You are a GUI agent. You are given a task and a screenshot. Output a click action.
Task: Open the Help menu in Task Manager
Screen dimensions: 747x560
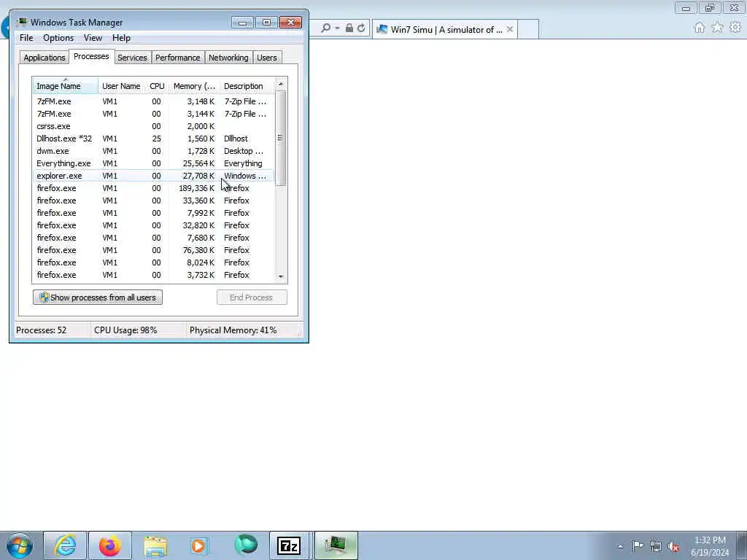(122, 38)
